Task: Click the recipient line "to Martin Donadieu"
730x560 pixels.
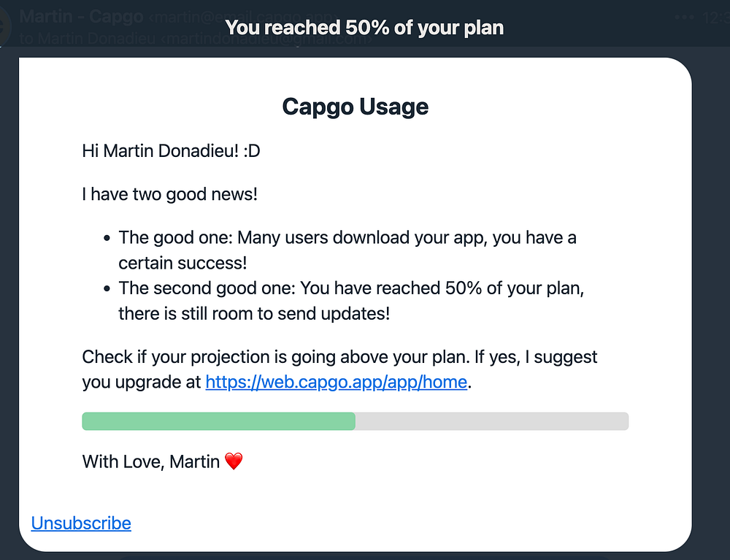Action: click(x=88, y=39)
